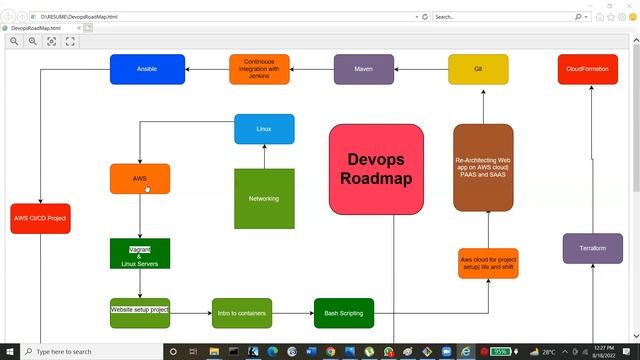Screen dimensions: 640x360
Task: Close the DevopsRoadMap.html tab
Action: pos(79,28)
